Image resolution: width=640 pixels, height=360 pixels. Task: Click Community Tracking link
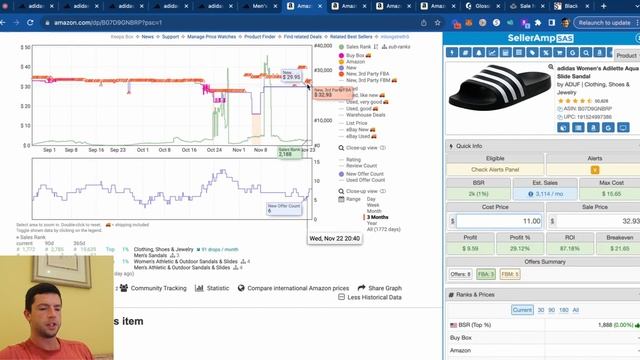(x=153, y=288)
